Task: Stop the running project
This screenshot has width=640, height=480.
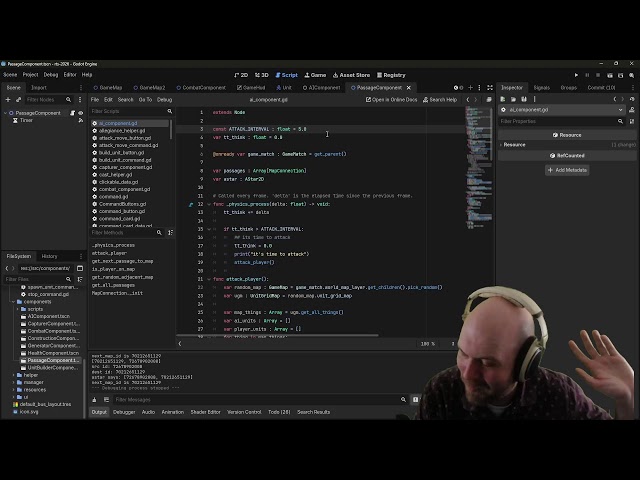Action: (598, 75)
